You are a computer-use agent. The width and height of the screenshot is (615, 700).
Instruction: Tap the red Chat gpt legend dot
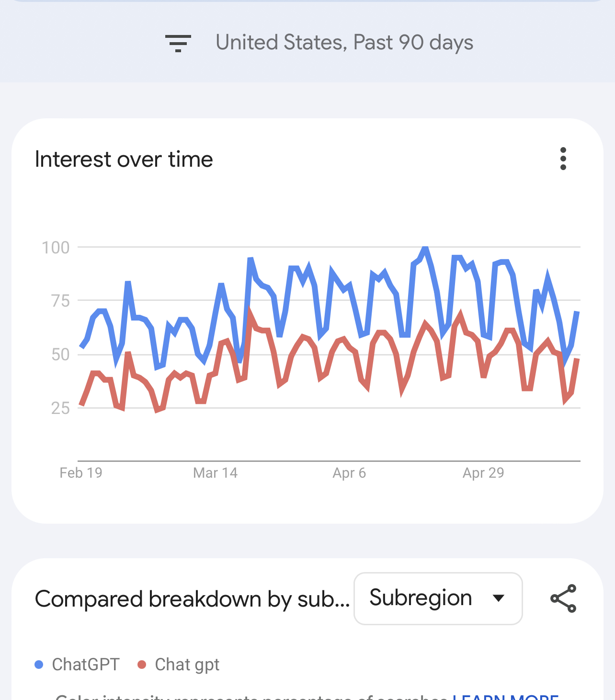142,665
